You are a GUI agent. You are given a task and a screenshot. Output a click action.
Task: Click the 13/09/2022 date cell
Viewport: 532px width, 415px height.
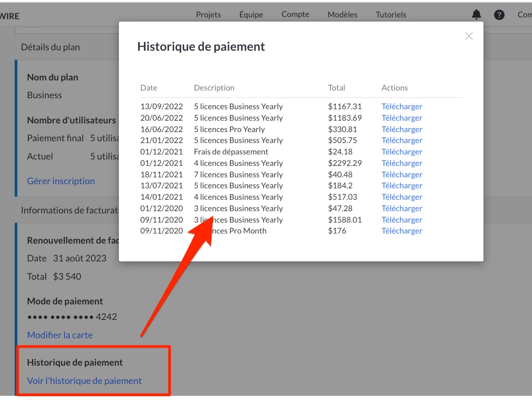[161, 106]
